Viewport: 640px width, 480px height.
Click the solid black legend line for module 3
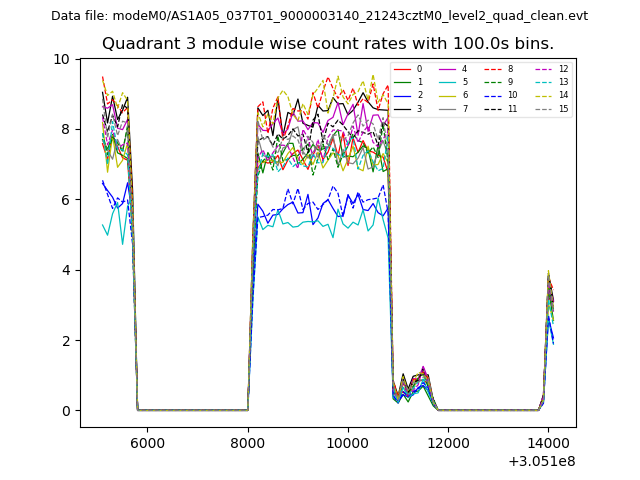[401, 108]
